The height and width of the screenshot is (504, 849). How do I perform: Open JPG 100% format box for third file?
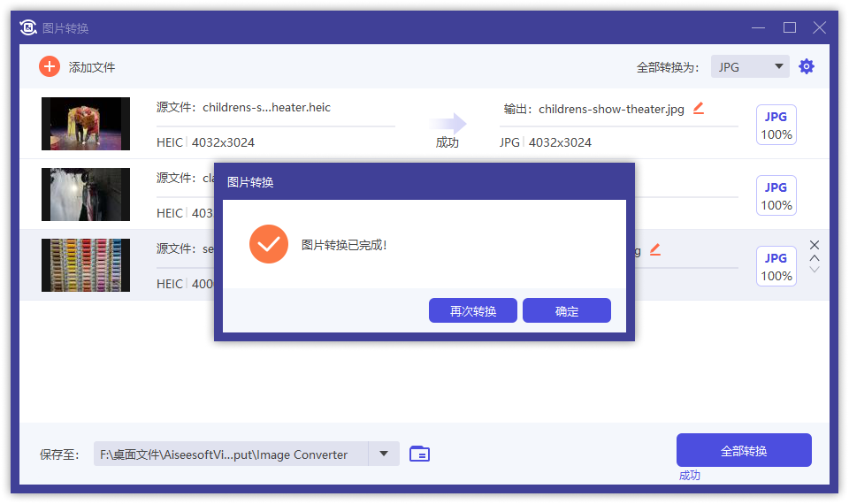(x=776, y=266)
